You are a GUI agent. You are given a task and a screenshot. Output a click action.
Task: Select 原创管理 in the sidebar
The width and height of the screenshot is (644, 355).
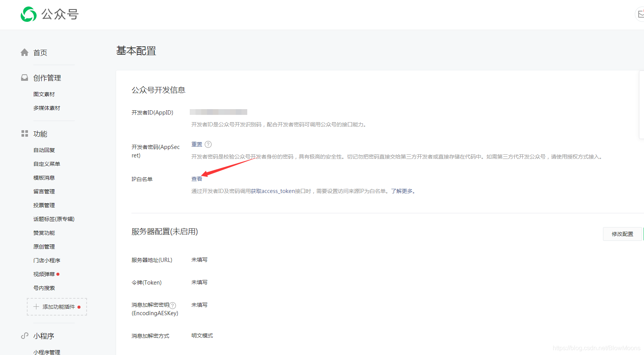coord(44,247)
